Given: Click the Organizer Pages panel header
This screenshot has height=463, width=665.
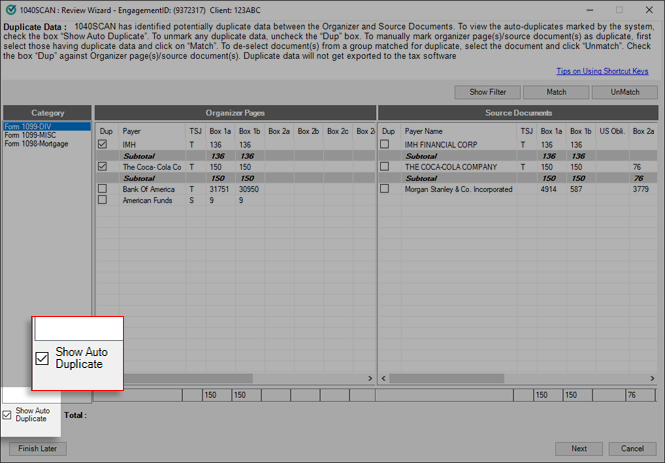Looking at the screenshot, I should (235, 113).
